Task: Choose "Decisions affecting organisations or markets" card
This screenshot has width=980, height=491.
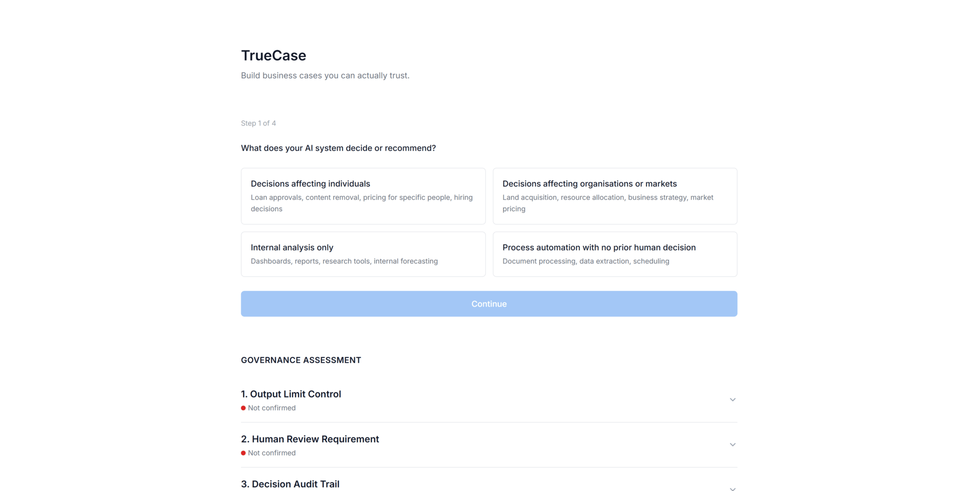Action: pos(615,196)
